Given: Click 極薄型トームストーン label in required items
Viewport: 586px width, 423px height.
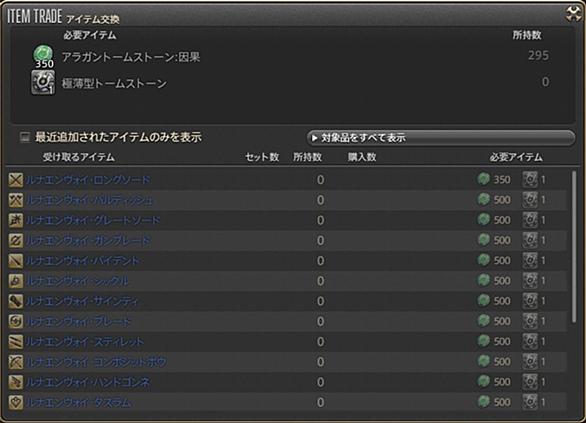Looking at the screenshot, I should [114, 83].
